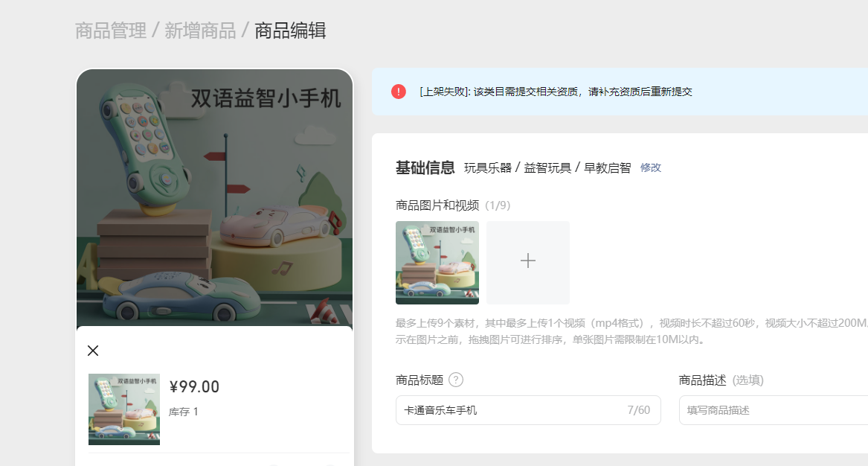Click the 7/60 character counter

639,410
